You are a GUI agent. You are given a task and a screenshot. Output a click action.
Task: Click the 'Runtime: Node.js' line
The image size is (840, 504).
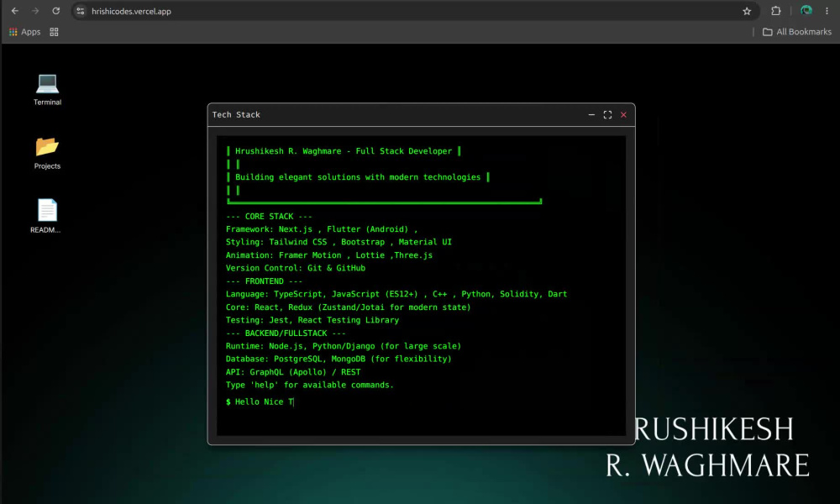click(x=344, y=346)
